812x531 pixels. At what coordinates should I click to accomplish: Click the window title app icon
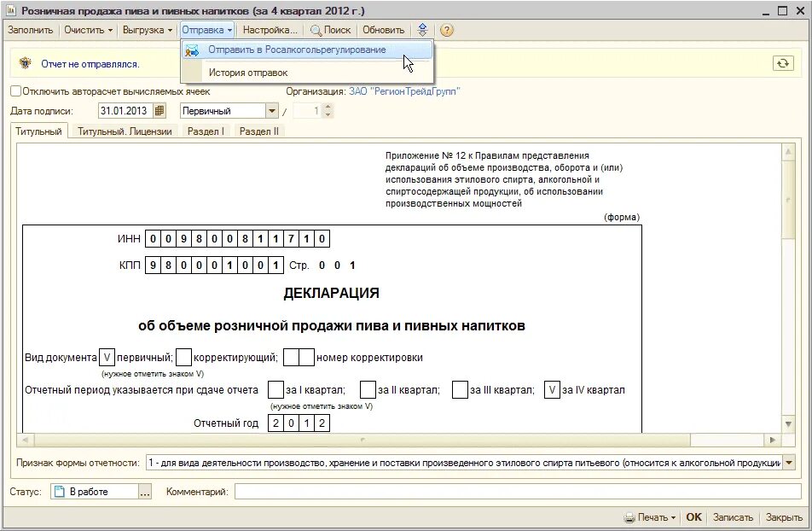point(10,10)
